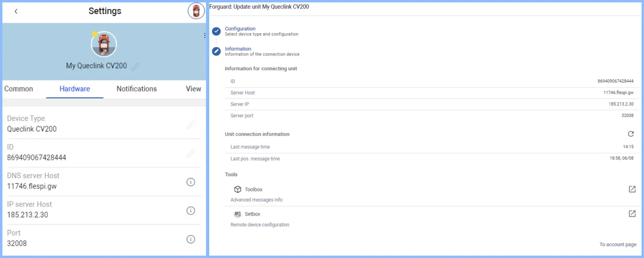Go back using the Settings back arrow
Screen dimensions: 644x258
point(16,11)
